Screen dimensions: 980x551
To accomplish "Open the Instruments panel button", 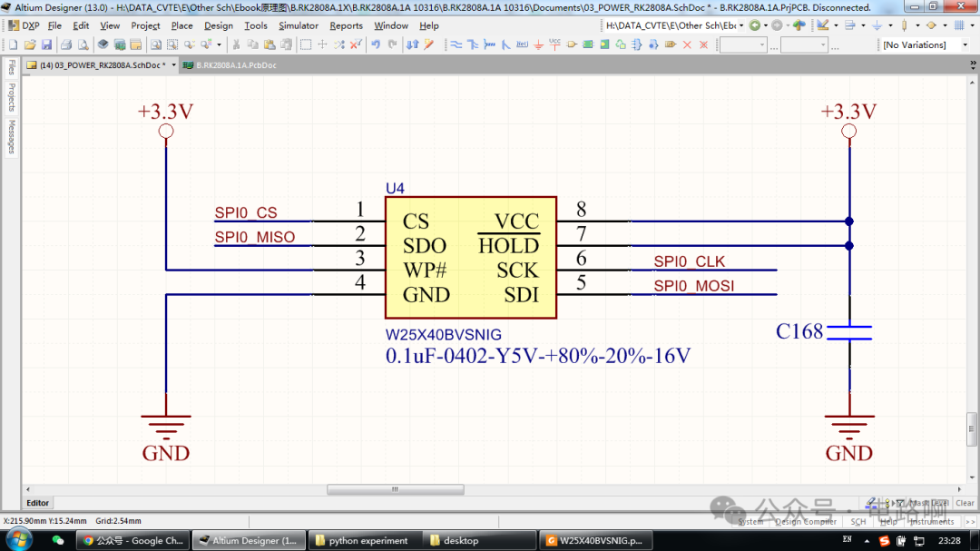I will (932, 522).
